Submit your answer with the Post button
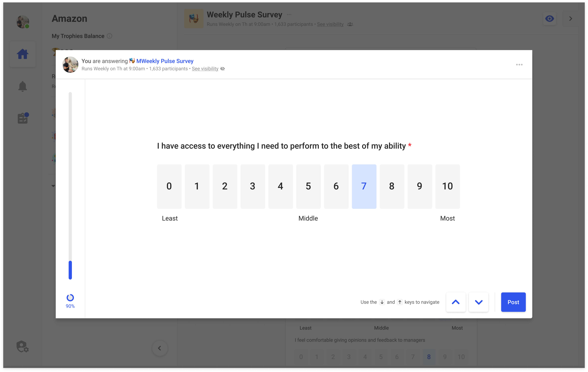The width and height of the screenshot is (588, 372). coord(513,302)
